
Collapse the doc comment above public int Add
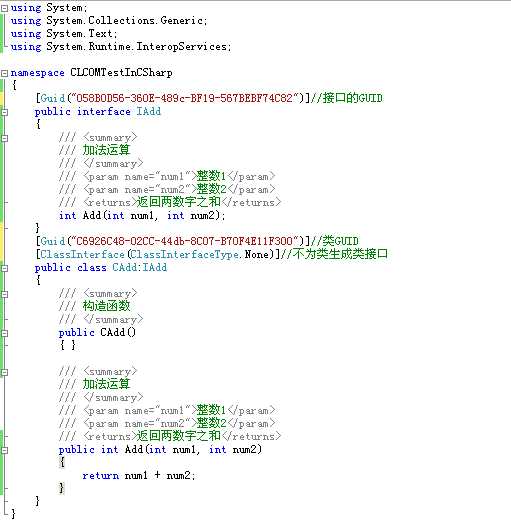click(4, 372)
